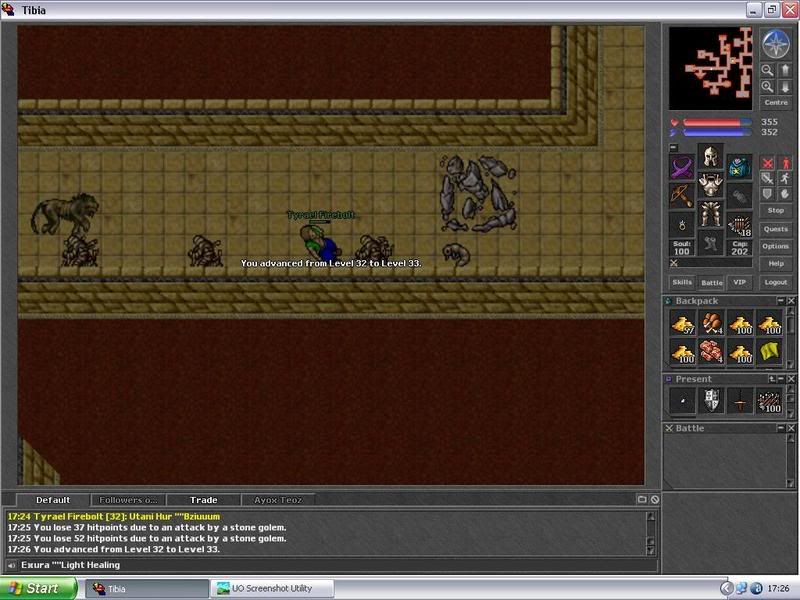
Task: Open the Help button
Action: click(x=776, y=263)
